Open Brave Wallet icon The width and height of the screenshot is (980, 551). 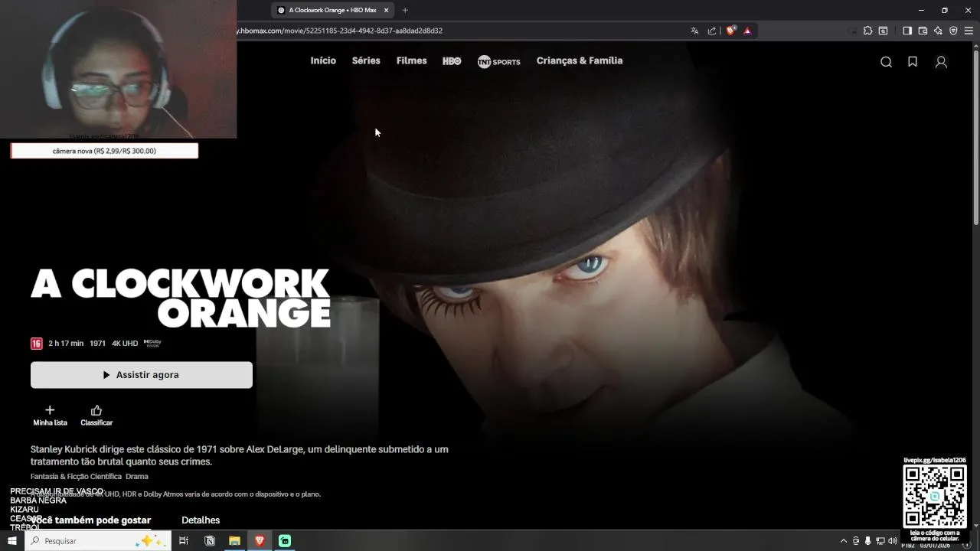(x=923, y=31)
